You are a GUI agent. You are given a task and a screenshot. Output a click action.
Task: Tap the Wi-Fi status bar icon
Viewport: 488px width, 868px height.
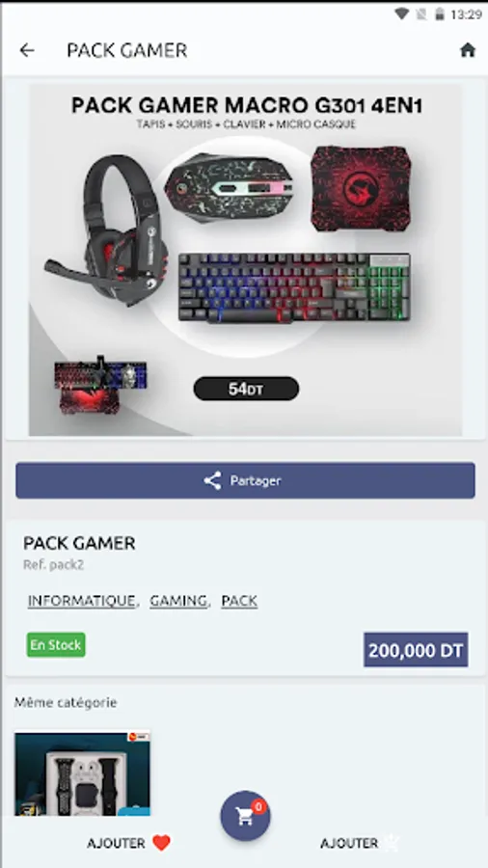coord(402,14)
